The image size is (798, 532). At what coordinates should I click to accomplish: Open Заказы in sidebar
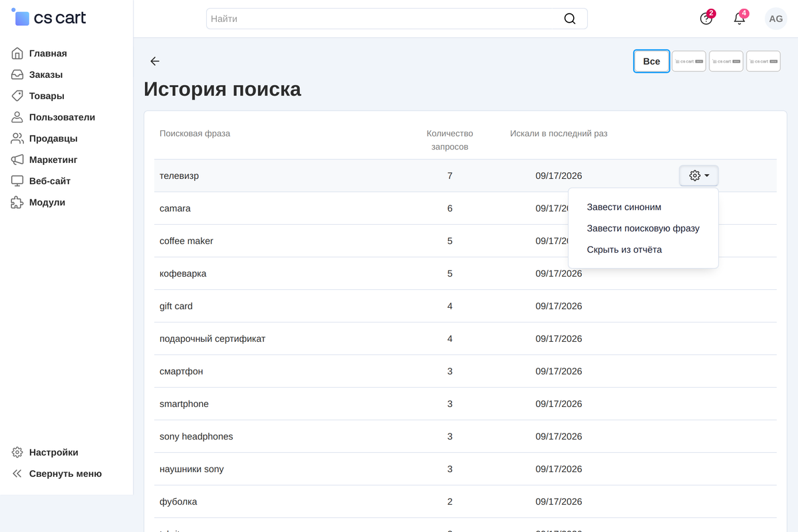(x=46, y=74)
